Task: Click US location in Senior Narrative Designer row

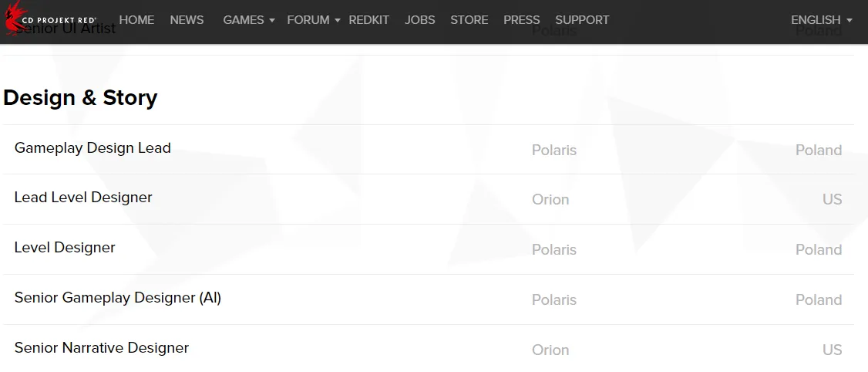Action: (832, 350)
